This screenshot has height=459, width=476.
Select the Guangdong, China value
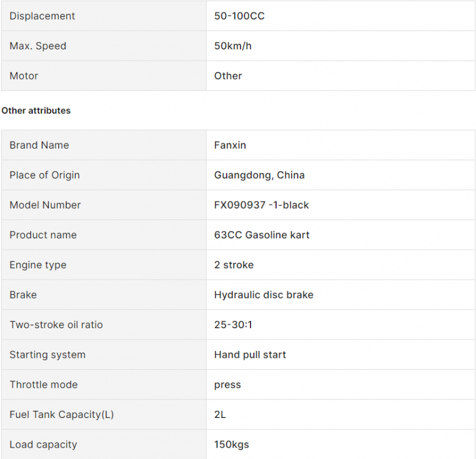pyautogui.click(x=259, y=175)
